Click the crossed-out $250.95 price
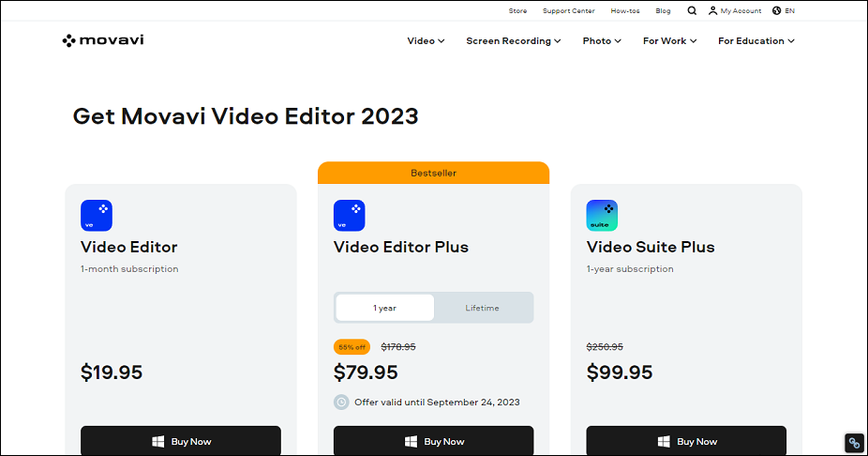 [x=605, y=347]
